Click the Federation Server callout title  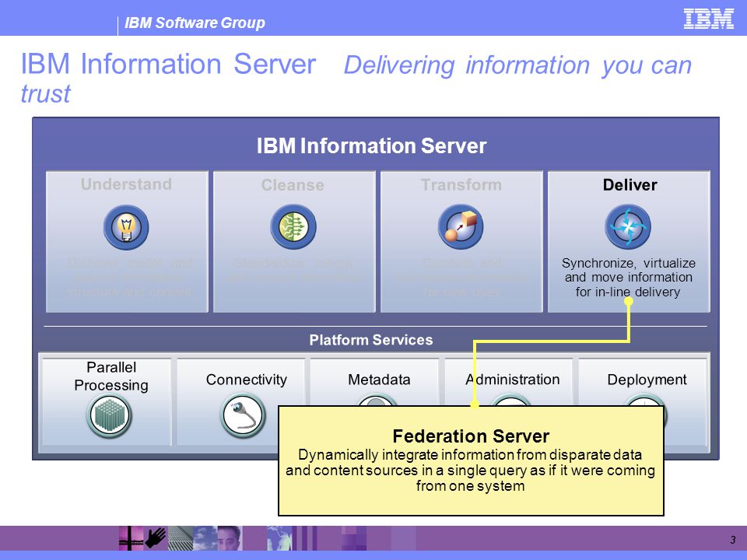pos(471,436)
